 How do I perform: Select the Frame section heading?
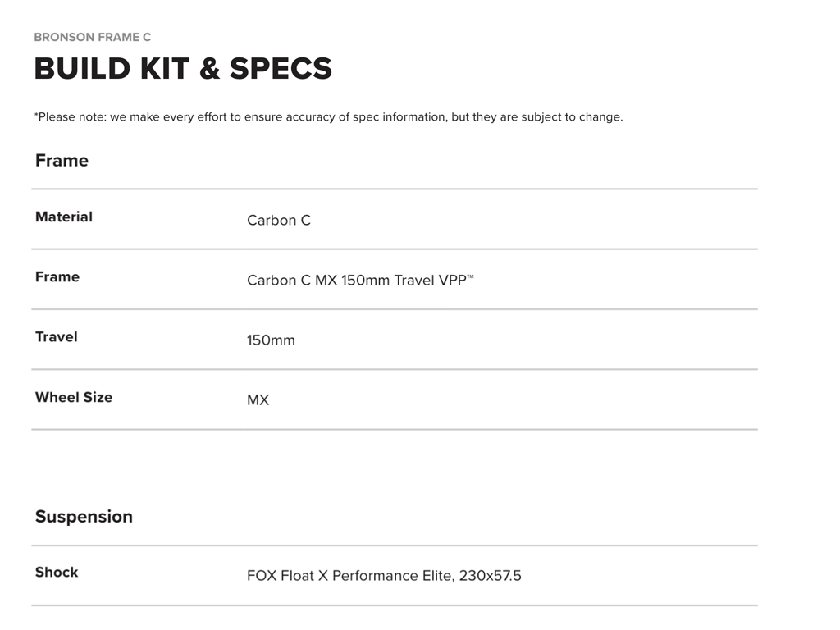click(x=62, y=160)
